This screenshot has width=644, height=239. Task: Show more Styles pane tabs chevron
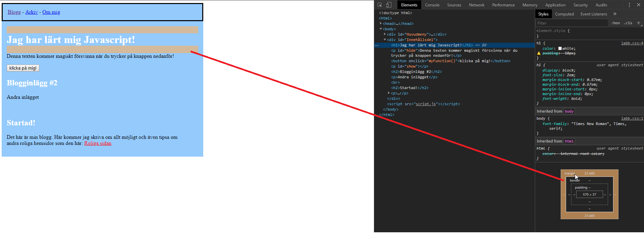point(615,14)
